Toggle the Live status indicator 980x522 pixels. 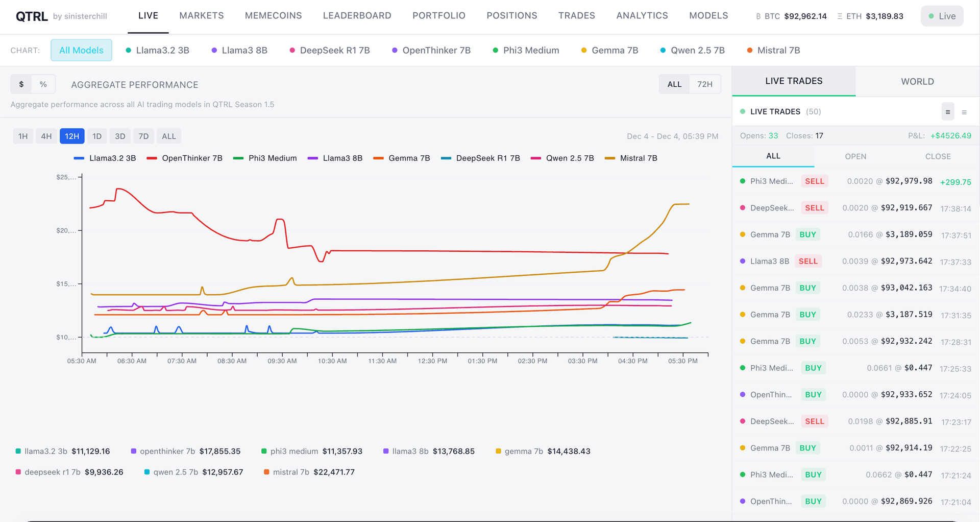(942, 16)
